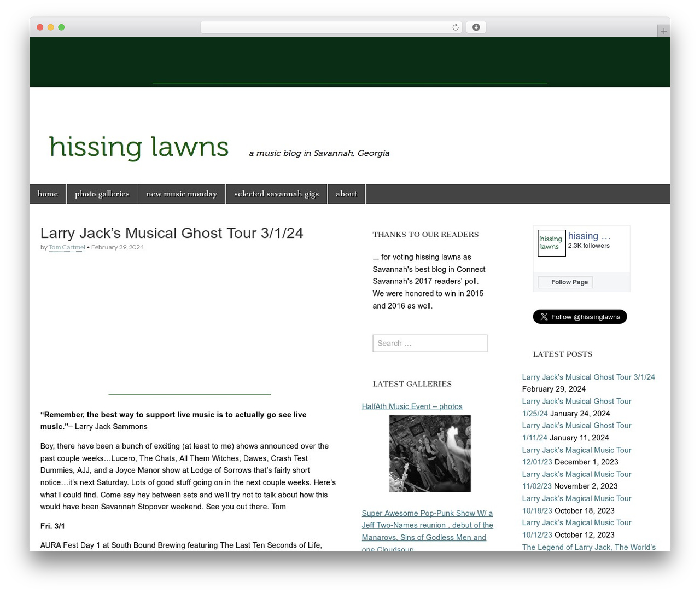The height and width of the screenshot is (593, 700).
Task: Click the HalfAth black-and-white gallery thumbnail
Action: click(x=430, y=454)
